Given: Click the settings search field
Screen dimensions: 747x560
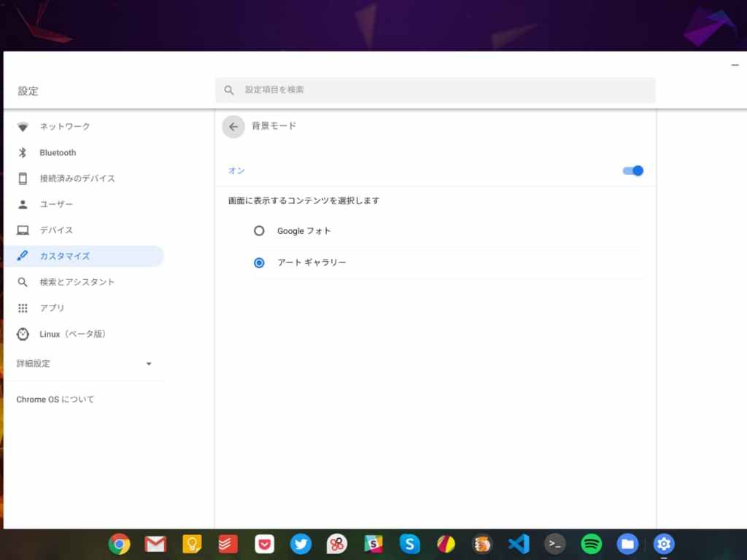Looking at the screenshot, I should pos(435,90).
